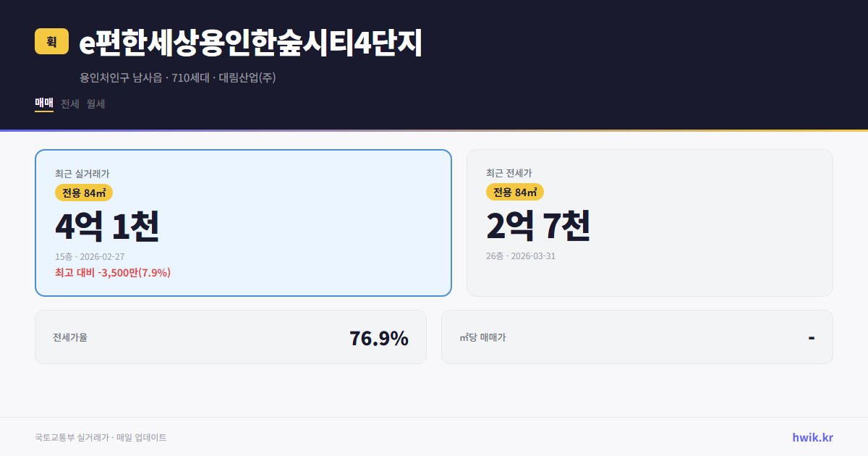Viewport: 868px width, 456px height.
Task: Enable the 월세 listing view
Action: click(x=95, y=104)
